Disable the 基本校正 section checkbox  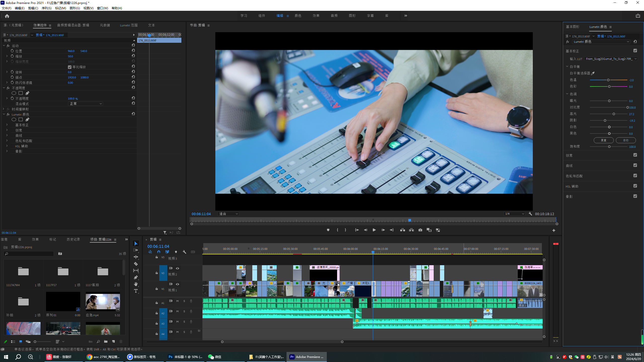point(635,51)
